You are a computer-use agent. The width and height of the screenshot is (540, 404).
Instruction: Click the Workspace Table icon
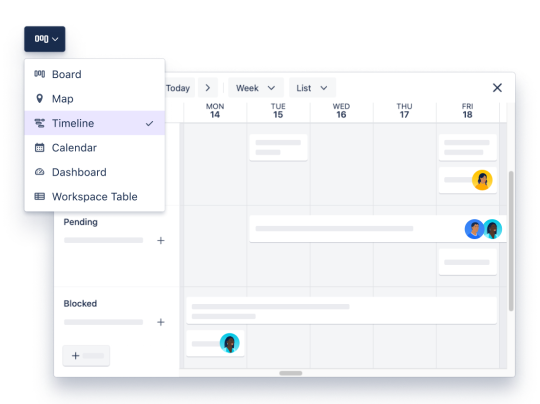[x=40, y=197]
